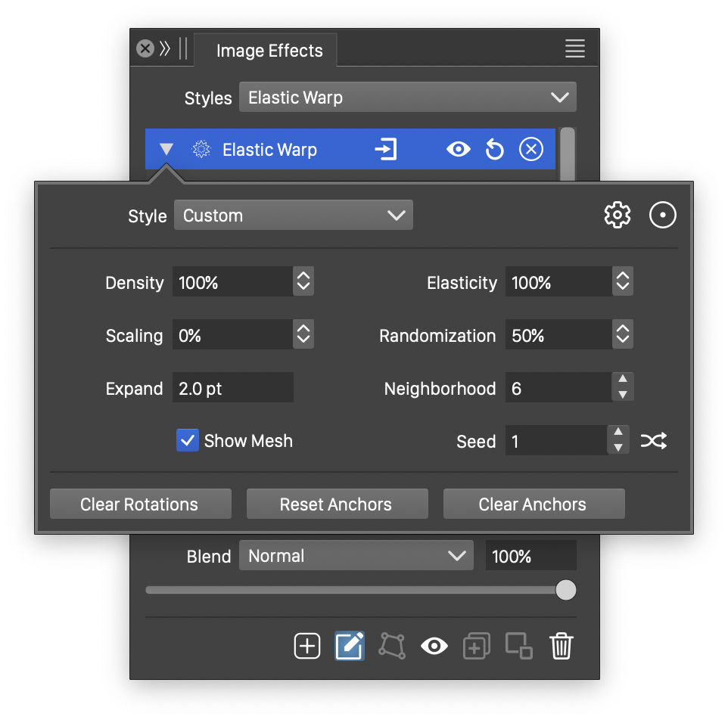Viewport: 728px width, 720px height.
Task: Remove the Elastic Warp effect with the circled X
Action: pyautogui.click(x=531, y=150)
